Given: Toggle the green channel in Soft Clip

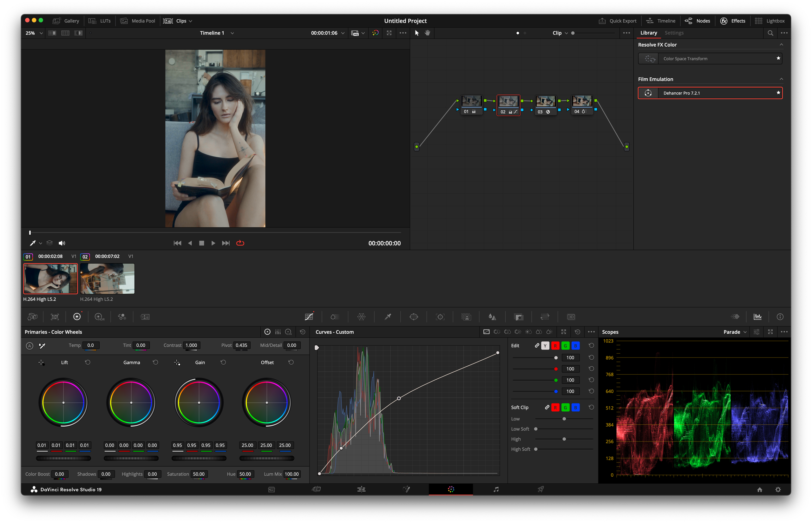Looking at the screenshot, I should pos(565,407).
